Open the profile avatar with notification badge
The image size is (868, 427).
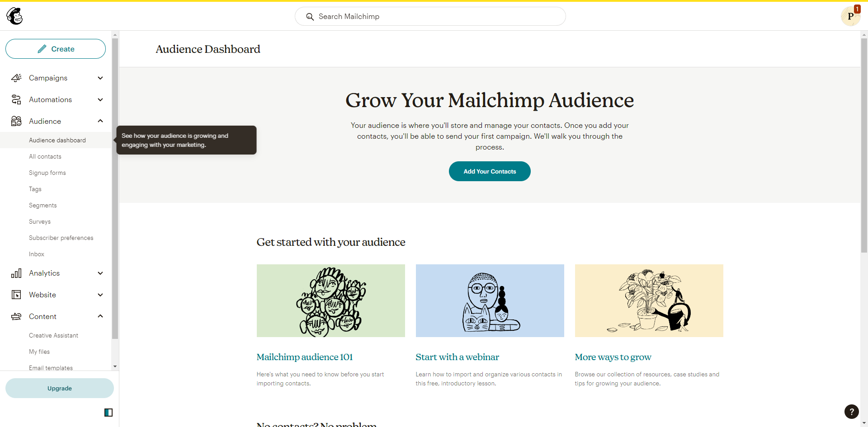tap(850, 16)
